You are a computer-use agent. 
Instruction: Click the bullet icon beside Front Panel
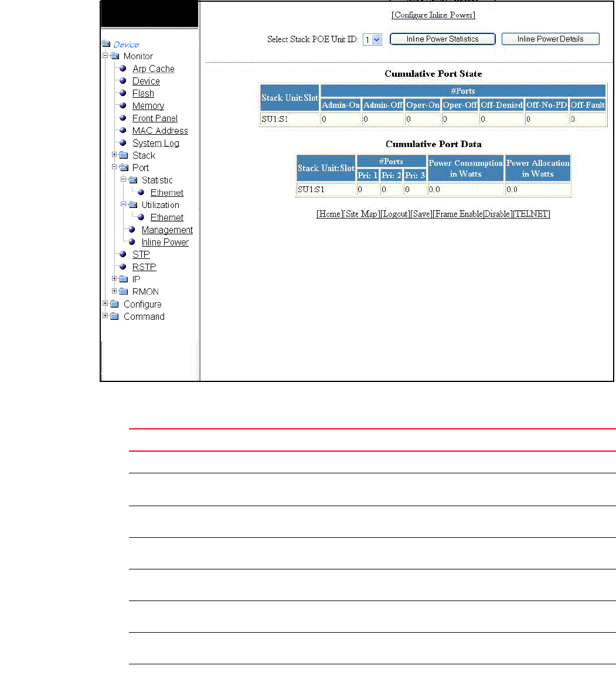(x=123, y=118)
